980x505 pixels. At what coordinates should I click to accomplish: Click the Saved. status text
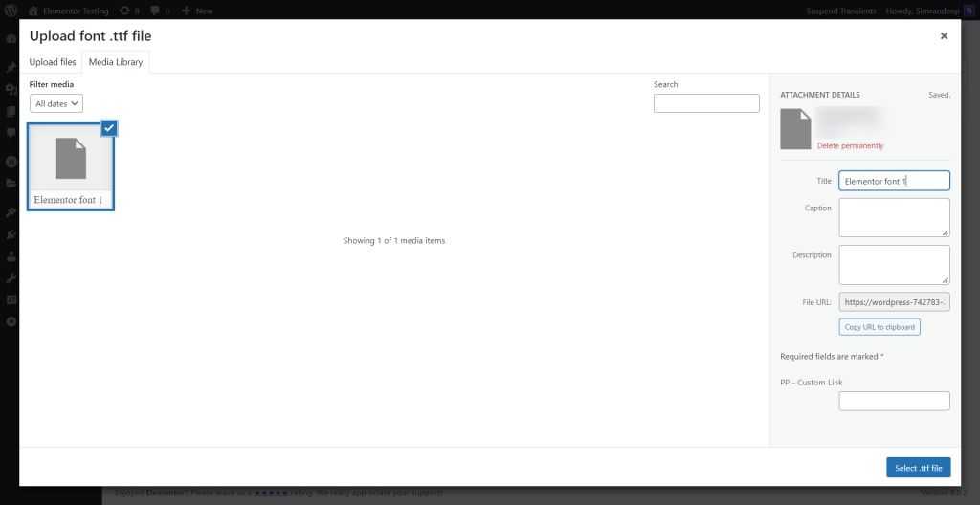coord(940,95)
